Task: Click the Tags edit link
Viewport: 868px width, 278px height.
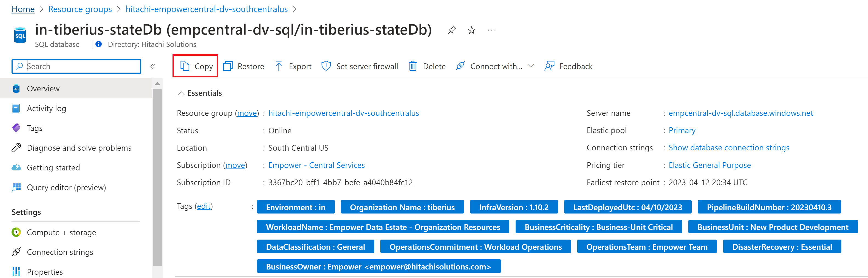Action: (x=203, y=206)
